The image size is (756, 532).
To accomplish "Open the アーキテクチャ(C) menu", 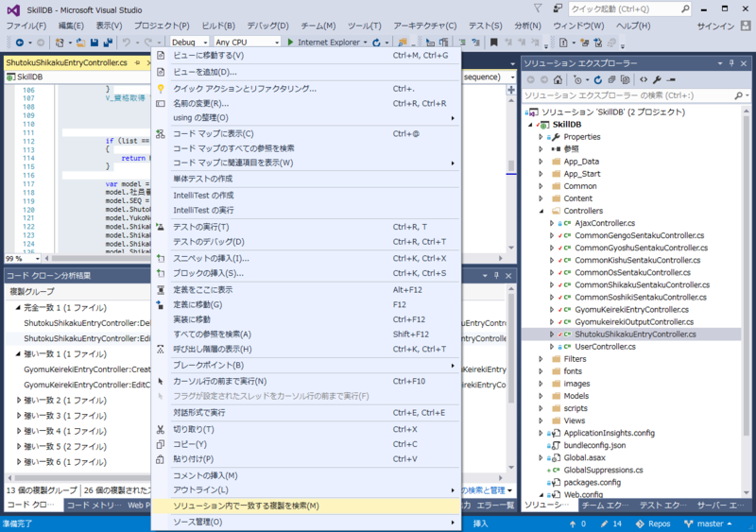I will pos(424,26).
